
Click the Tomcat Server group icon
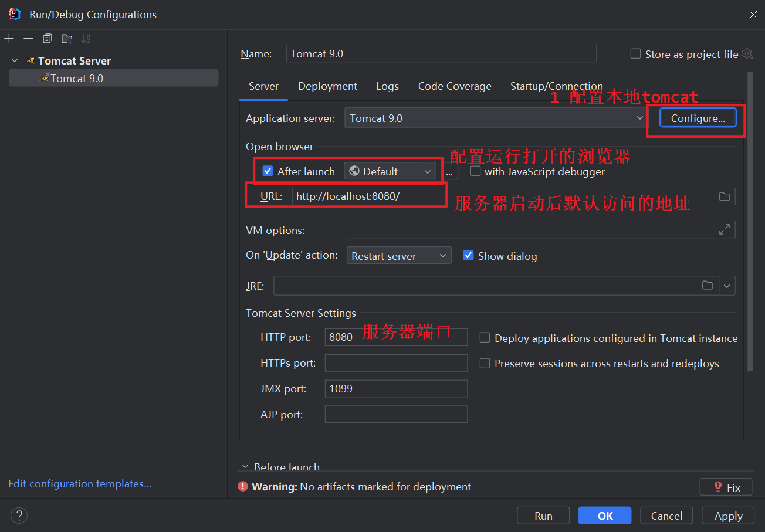(31, 60)
